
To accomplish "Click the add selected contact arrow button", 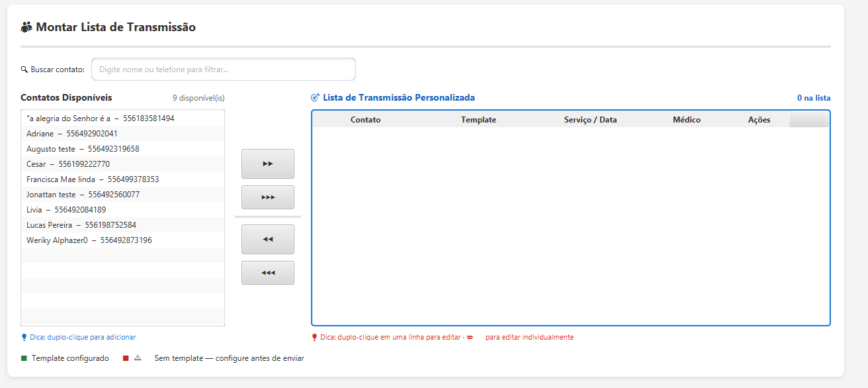I will pos(267,164).
